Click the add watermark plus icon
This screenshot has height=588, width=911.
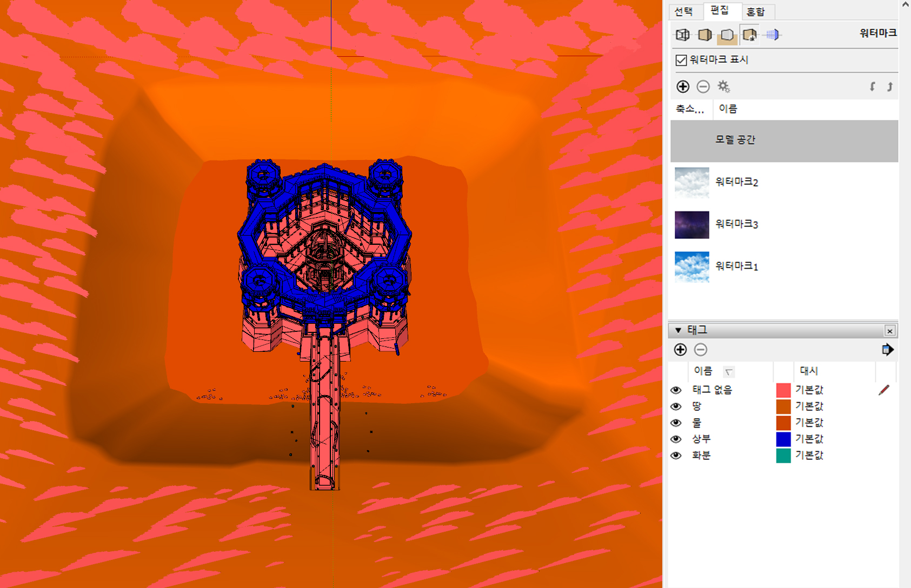pos(683,86)
